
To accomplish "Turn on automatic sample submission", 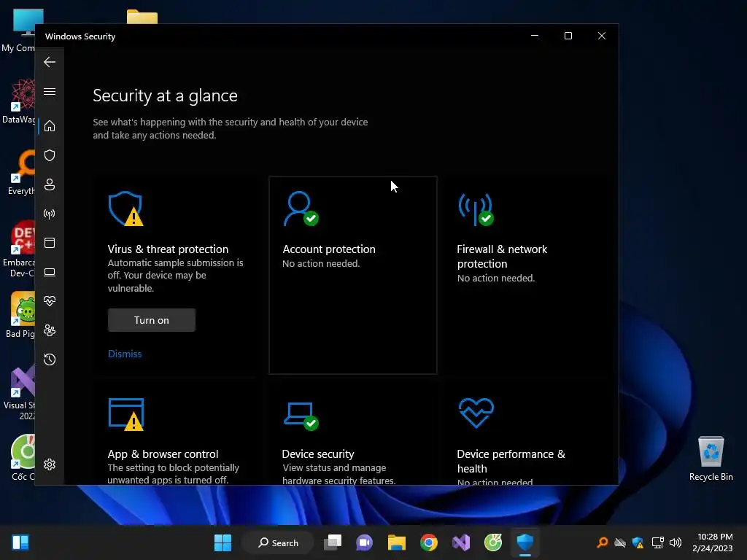I will tap(152, 320).
